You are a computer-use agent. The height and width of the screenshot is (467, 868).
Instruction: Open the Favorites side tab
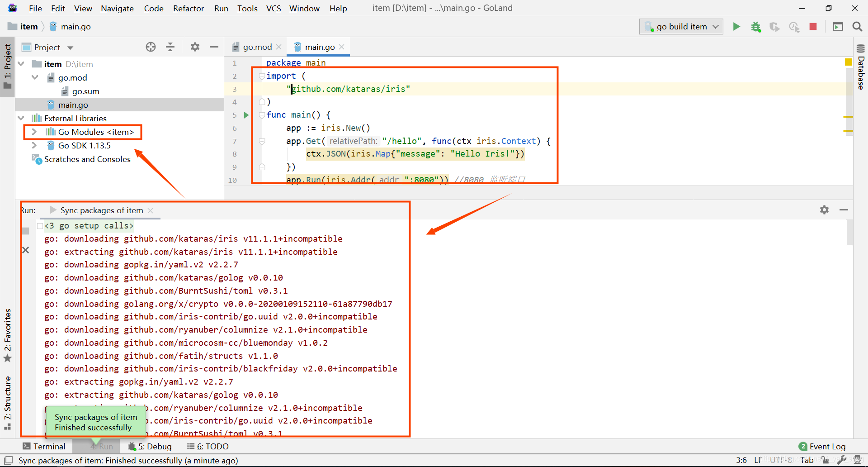(8, 335)
